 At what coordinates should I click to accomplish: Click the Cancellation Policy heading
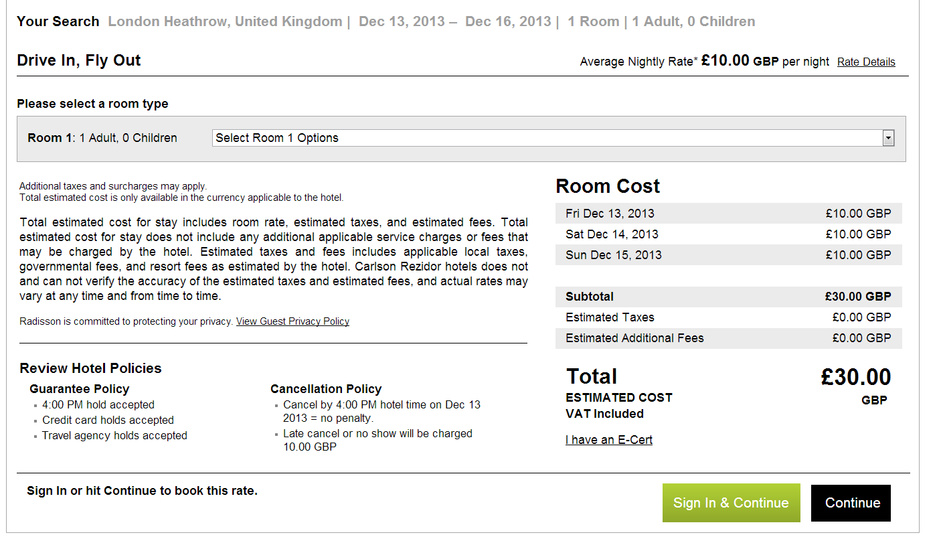coord(326,389)
